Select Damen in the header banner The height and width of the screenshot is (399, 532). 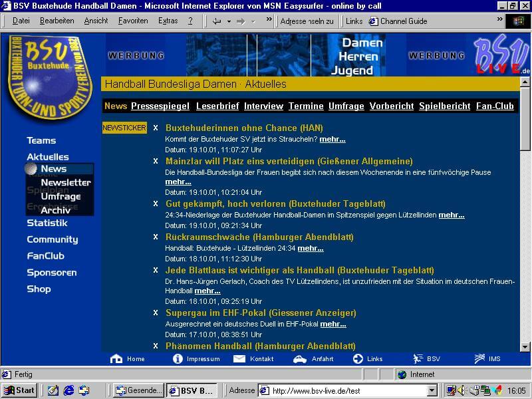tap(362, 43)
